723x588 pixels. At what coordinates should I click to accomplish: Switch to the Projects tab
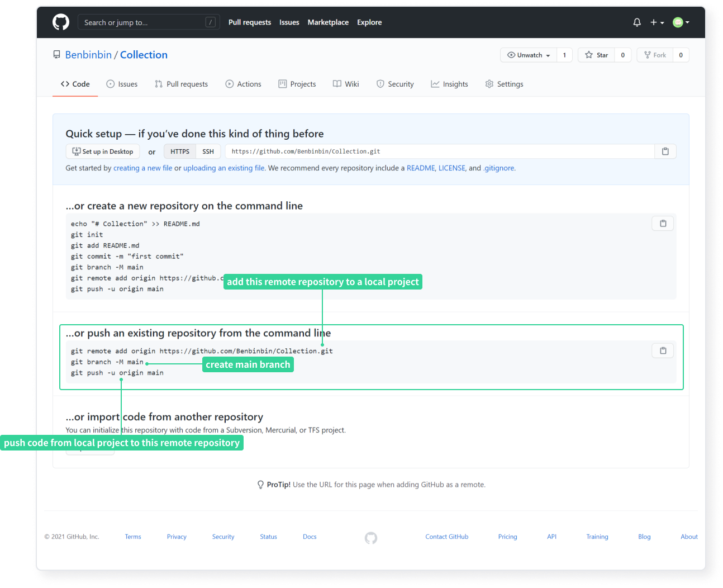(x=297, y=84)
